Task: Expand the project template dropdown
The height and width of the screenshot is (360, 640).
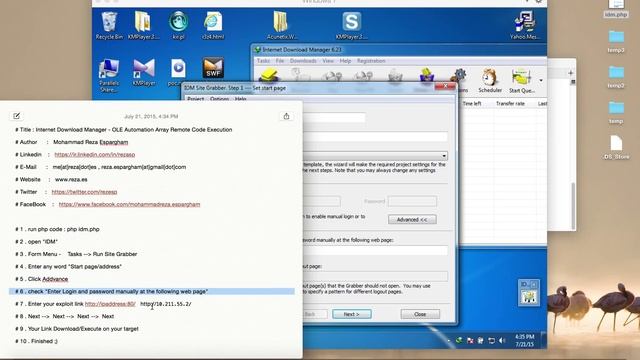Action: pyautogui.click(x=444, y=156)
